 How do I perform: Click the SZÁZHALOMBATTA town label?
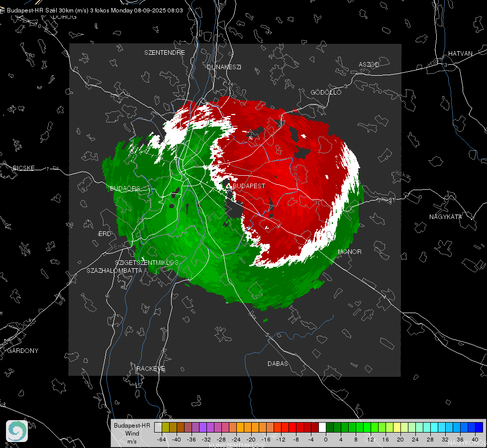(114, 270)
